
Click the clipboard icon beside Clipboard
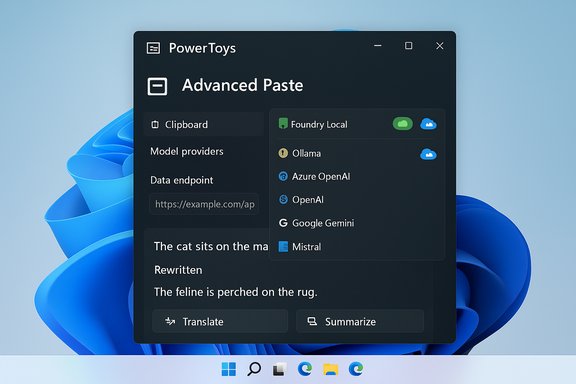(x=155, y=125)
